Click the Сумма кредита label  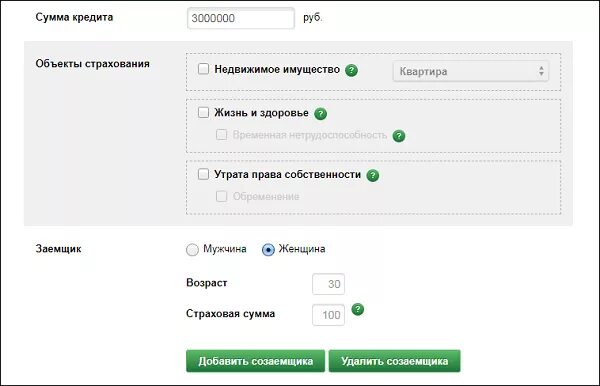(x=74, y=17)
